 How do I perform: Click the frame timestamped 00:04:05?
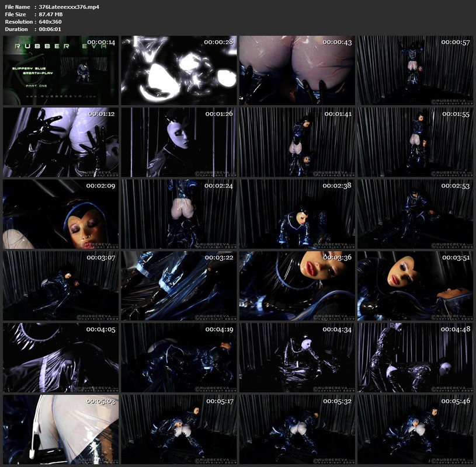click(61, 358)
